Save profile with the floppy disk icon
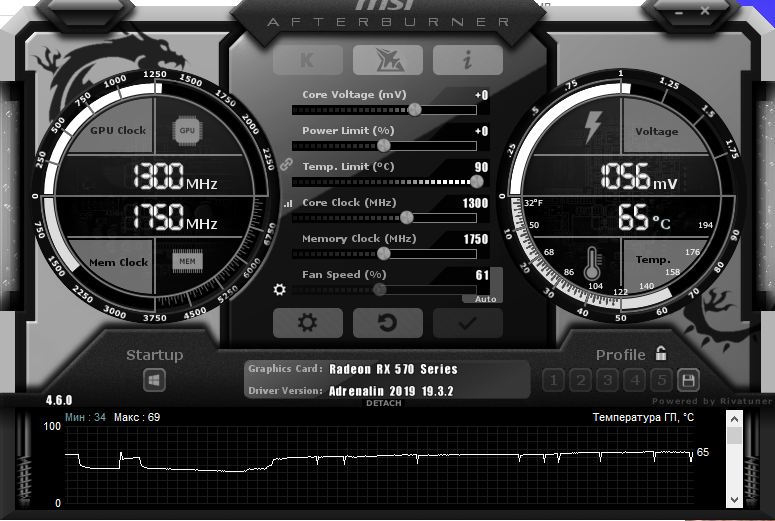 tap(688, 380)
